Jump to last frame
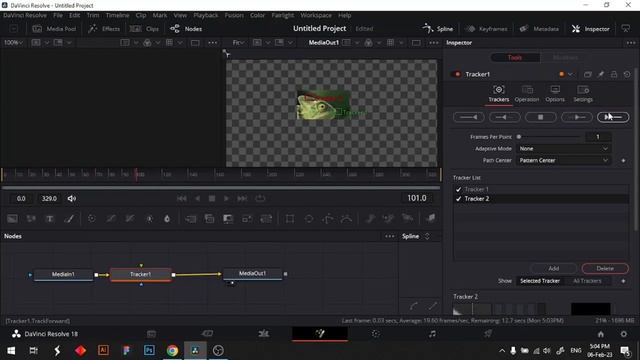Image resolution: width=640 pixels, height=360 pixels. (242, 198)
